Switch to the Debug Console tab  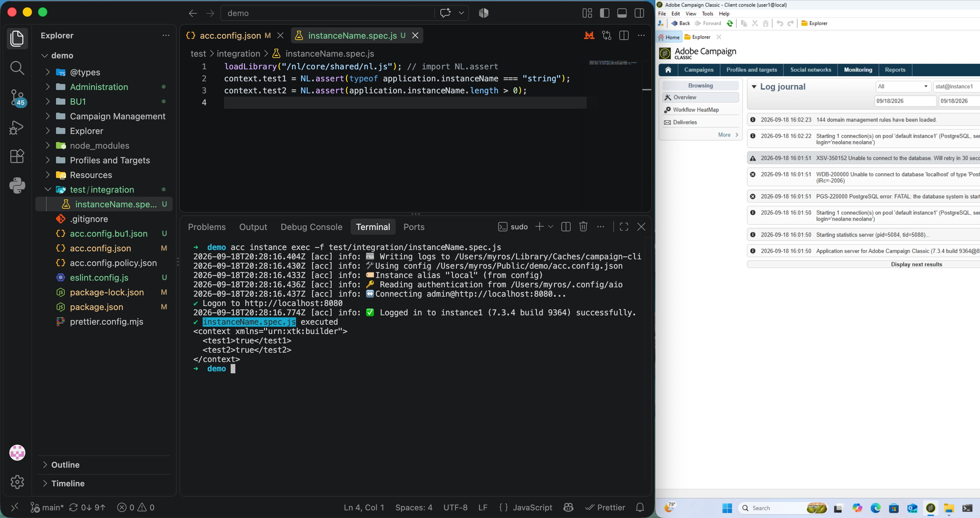coord(312,227)
